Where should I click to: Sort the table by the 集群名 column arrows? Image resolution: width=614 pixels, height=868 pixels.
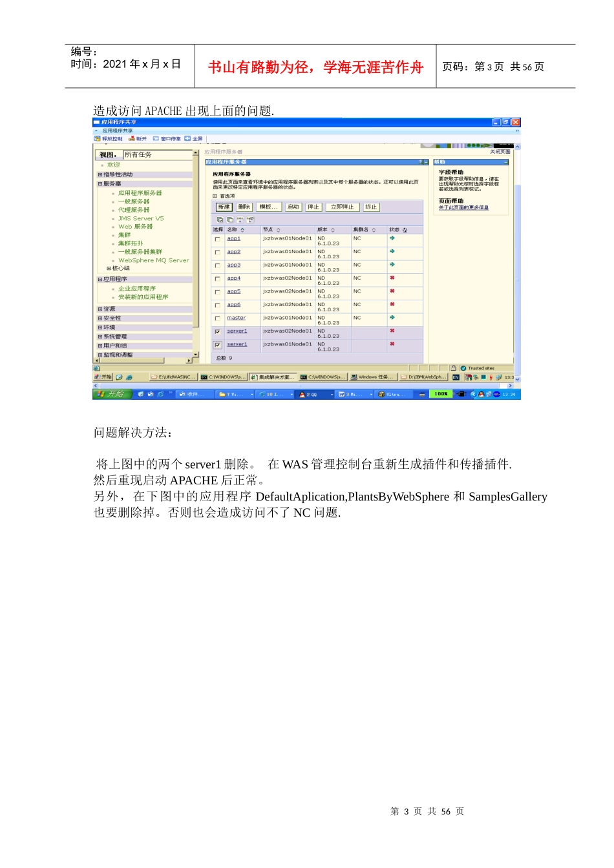point(374,230)
